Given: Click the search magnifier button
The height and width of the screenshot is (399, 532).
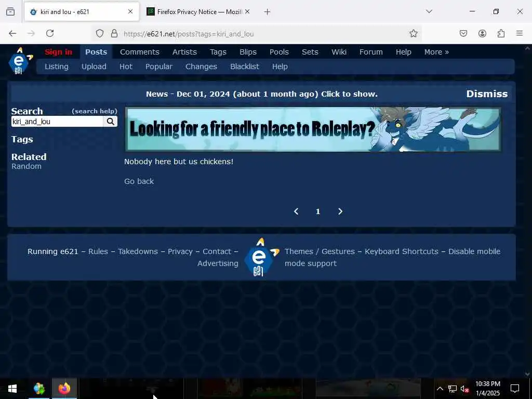Looking at the screenshot, I should pos(110,122).
